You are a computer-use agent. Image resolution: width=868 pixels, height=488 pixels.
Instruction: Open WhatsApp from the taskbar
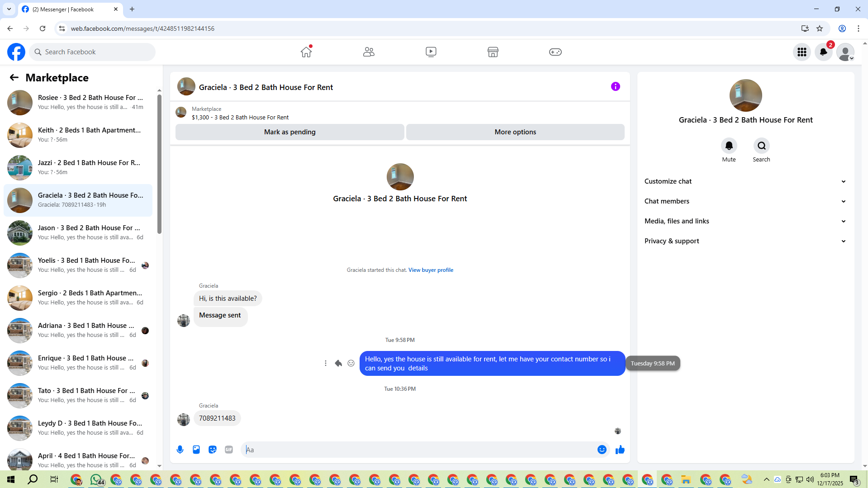click(x=97, y=479)
